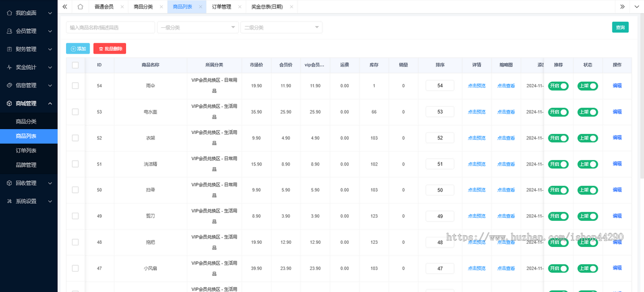The image size is (644, 292).
Task: Expand 回收管理 sidebar menu
Action: click(28, 183)
